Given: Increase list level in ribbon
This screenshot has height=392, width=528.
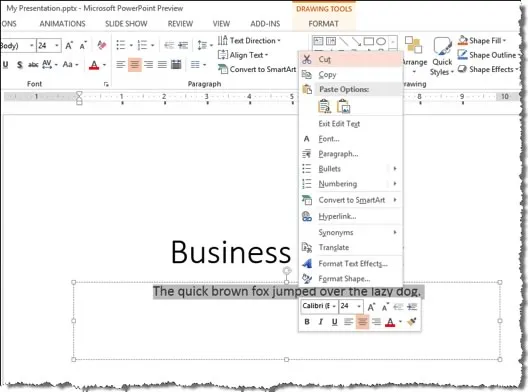Looking at the screenshot, I should [x=183, y=45].
